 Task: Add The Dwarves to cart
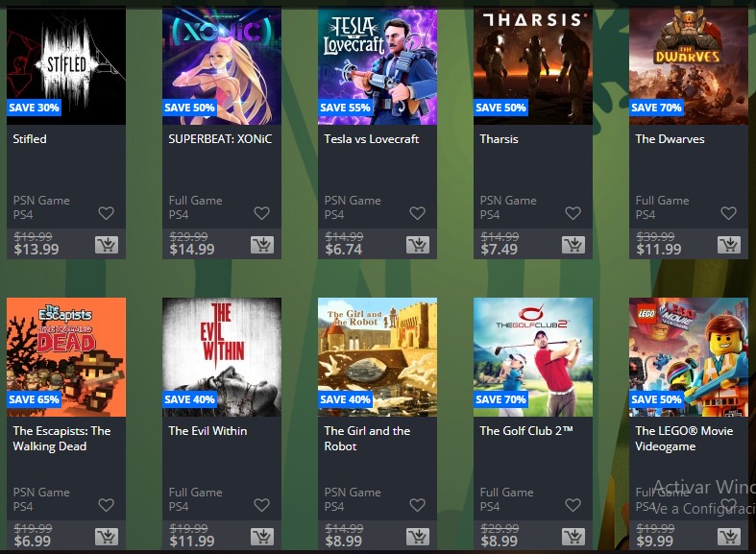(729, 245)
